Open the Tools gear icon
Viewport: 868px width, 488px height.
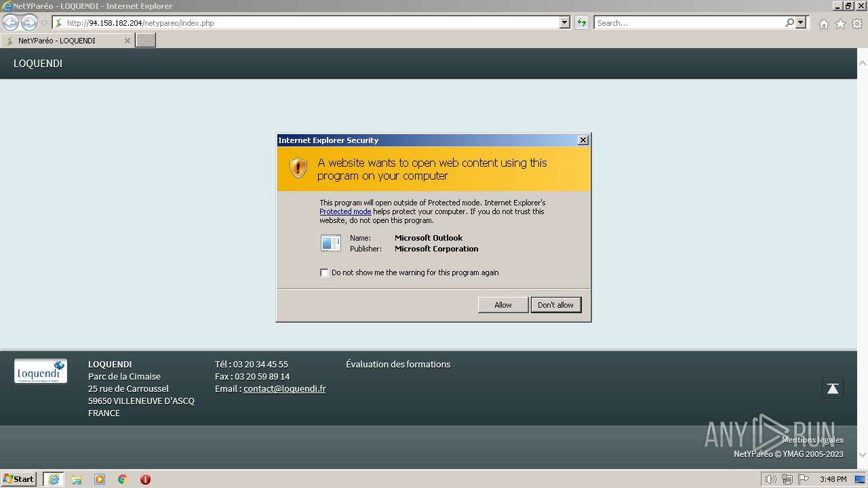(x=857, y=24)
